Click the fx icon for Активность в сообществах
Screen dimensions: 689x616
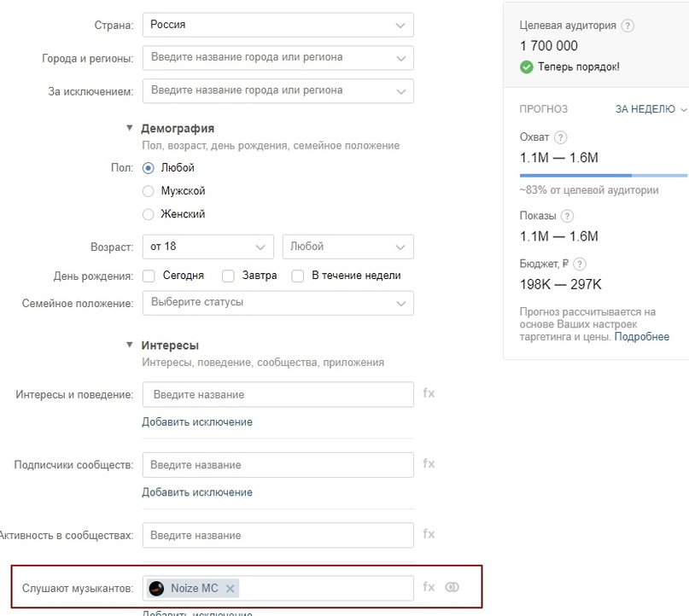[429, 534]
